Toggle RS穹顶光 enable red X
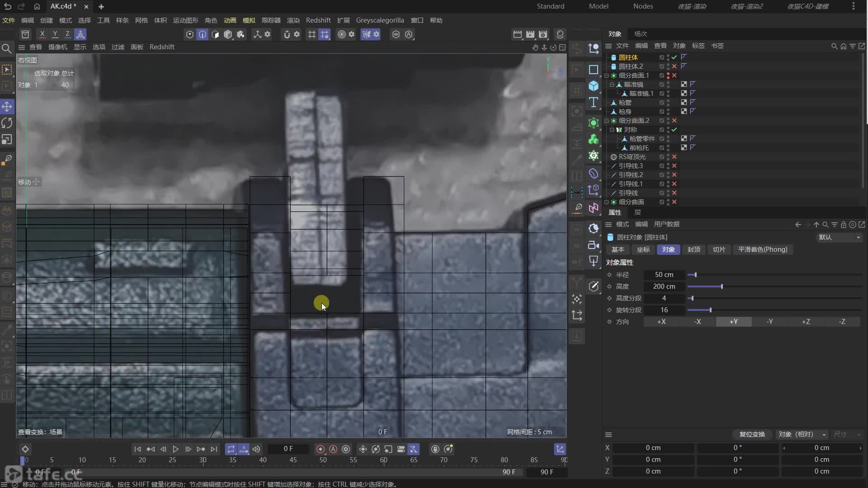The height and width of the screenshot is (488, 868). [x=674, y=157]
